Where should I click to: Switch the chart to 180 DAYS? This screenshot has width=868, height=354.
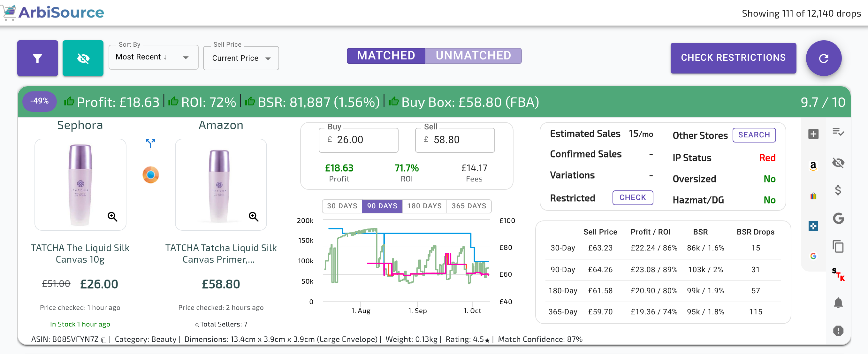pyautogui.click(x=424, y=206)
